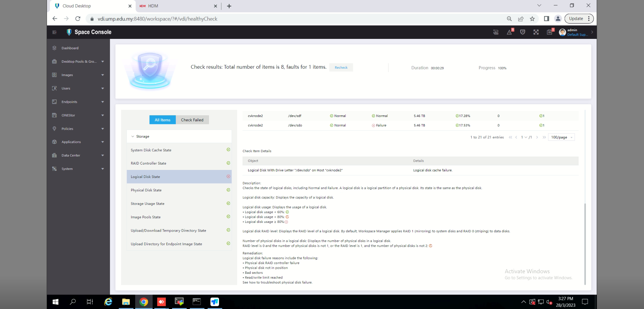
Task: Switch to the All Items tab
Action: (x=162, y=120)
